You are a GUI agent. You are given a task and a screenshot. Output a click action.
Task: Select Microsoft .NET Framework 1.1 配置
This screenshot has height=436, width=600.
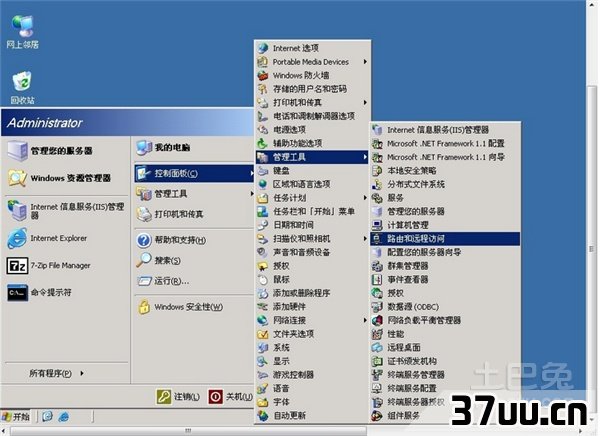coord(445,143)
